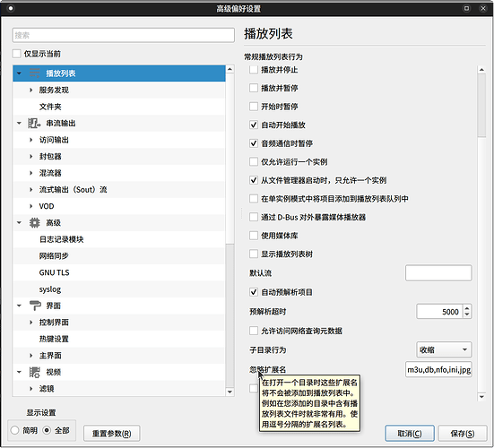Enable 在单实例模式中将项目添加到播放列表队列中
Viewport: 494px width, 448px height.
point(254,199)
